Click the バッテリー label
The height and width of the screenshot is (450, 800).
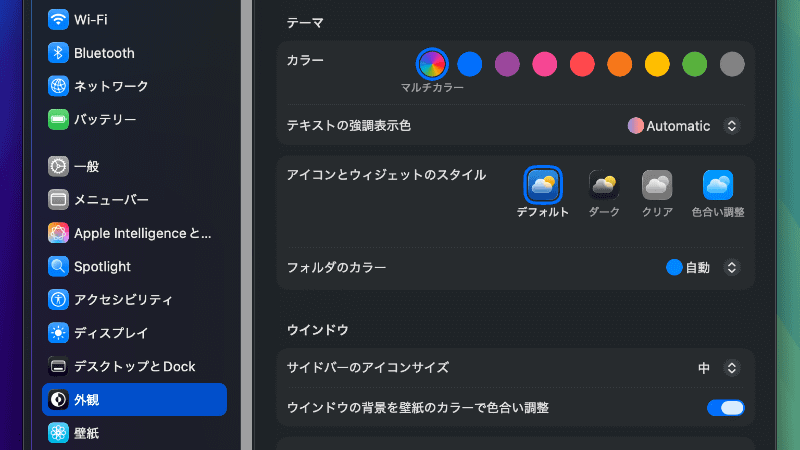click(x=105, y=120)
